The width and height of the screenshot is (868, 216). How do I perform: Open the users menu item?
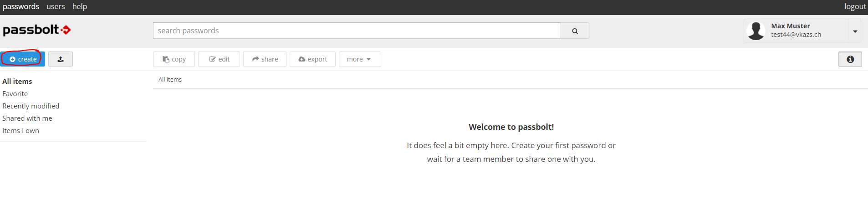[56, 6]
